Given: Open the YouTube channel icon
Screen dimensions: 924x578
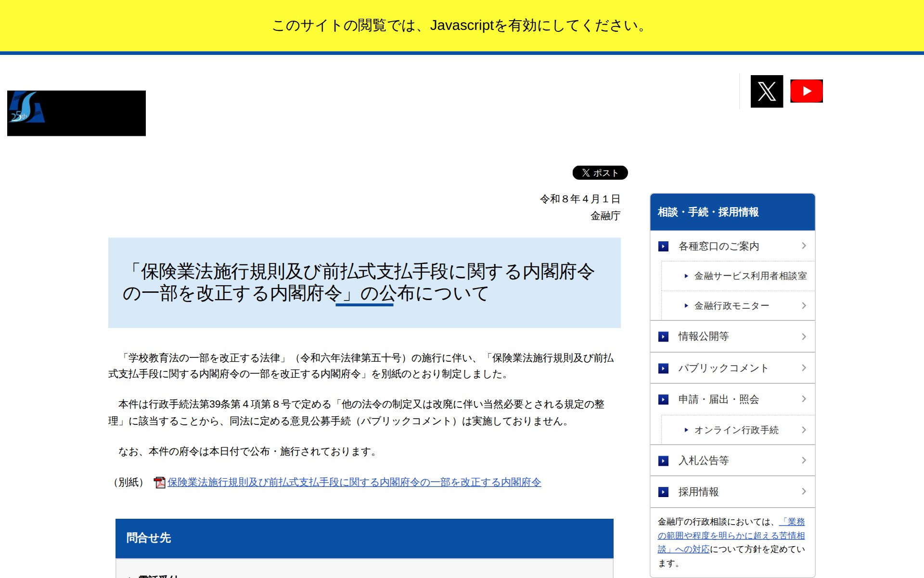Looking at the screenshot, I should point(806,91).
